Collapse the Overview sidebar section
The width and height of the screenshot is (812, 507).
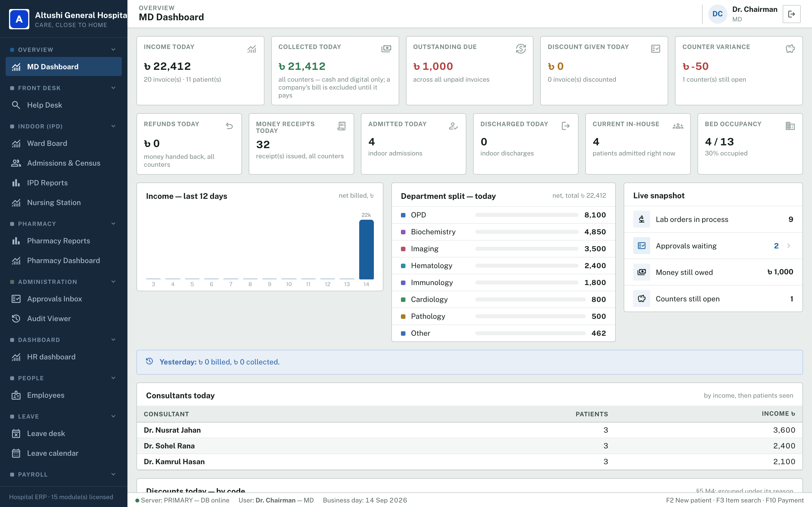[113, 50]
